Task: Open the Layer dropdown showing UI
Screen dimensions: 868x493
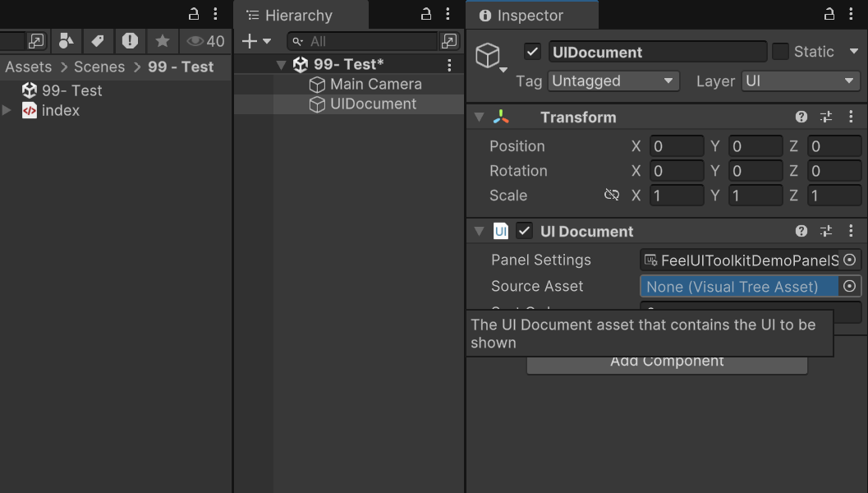Action: coord(801,81)
